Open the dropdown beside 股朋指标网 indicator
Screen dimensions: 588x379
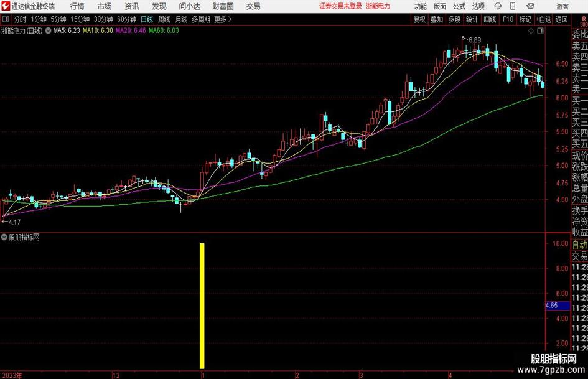(x=4, y=237)
